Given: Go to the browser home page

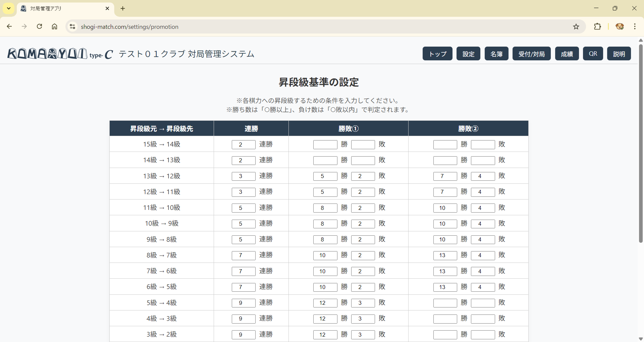Looking at the screenshot, I should coord(54,27).
